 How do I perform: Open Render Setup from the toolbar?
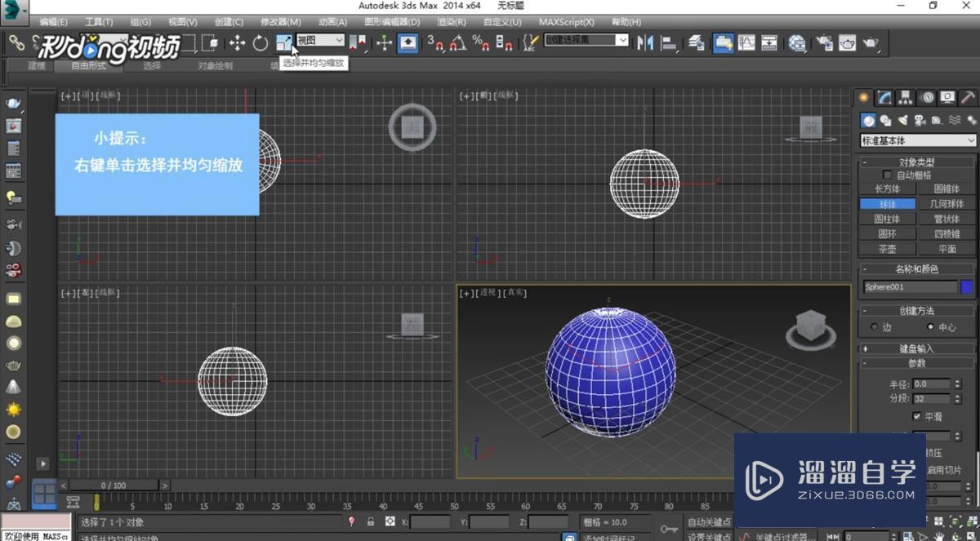[x=822, y=42]
